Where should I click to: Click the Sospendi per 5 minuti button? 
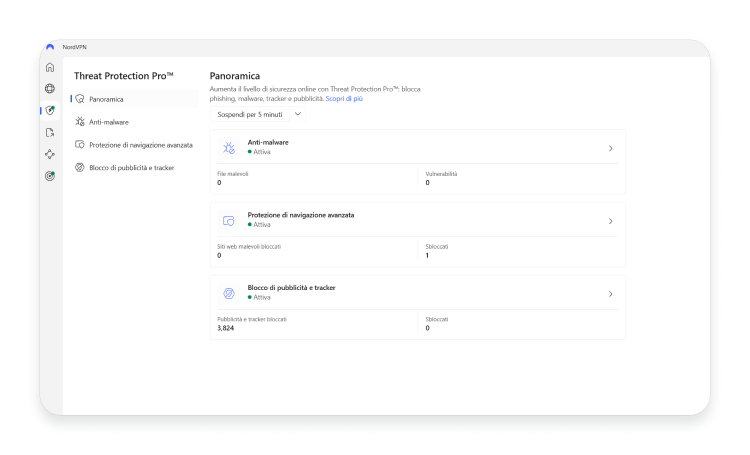pos(250,114)
